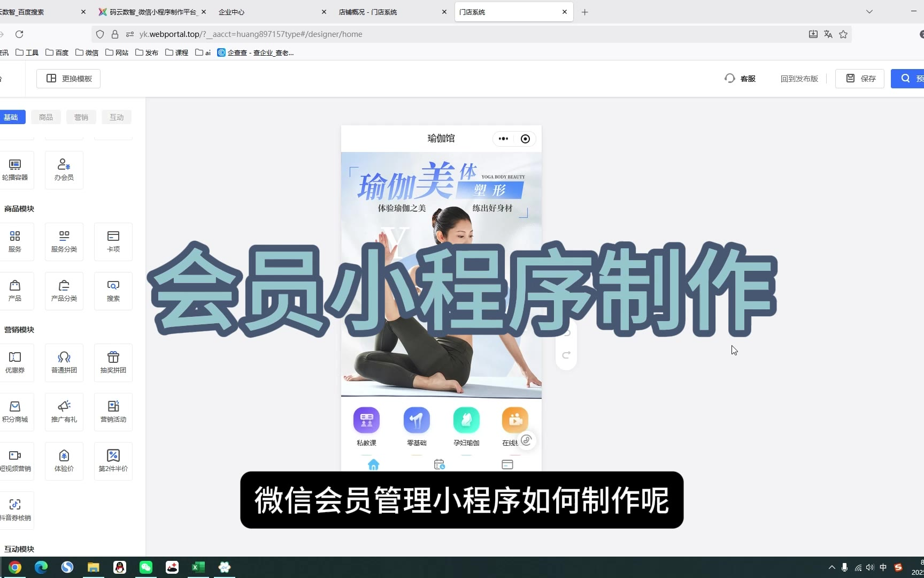The width and height of the screenshot is (924, 578).
Task: Open the 微信 bookmark folder
Action: tap(87, 52)
